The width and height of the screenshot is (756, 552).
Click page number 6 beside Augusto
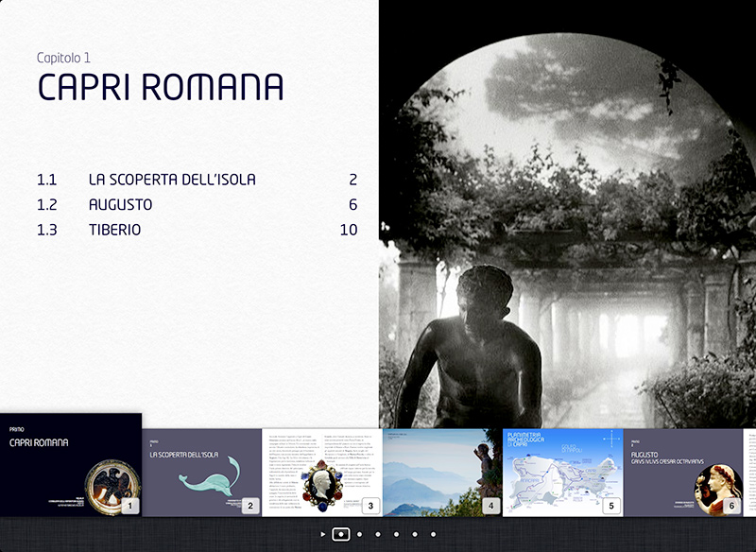pos(352,204)
